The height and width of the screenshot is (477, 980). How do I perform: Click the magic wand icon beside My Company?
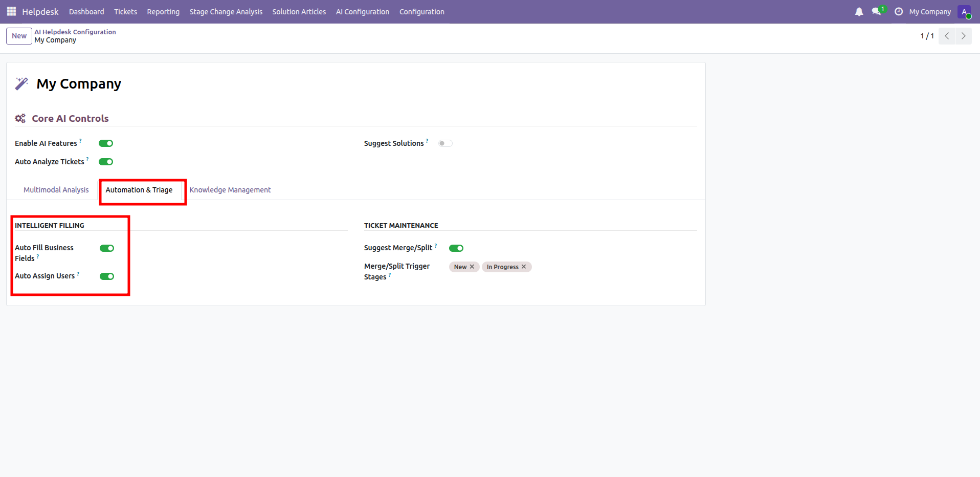pos(21,83)
